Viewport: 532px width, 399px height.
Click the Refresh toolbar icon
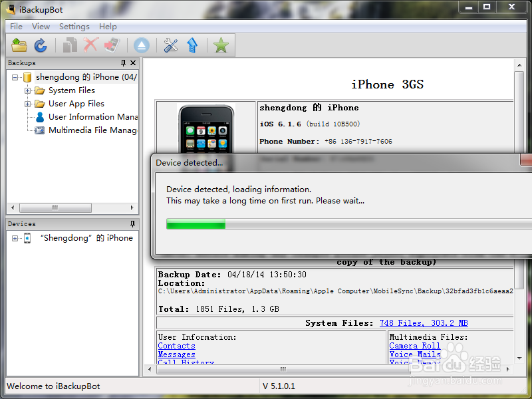pyautogui.click(x=41, y=45)
